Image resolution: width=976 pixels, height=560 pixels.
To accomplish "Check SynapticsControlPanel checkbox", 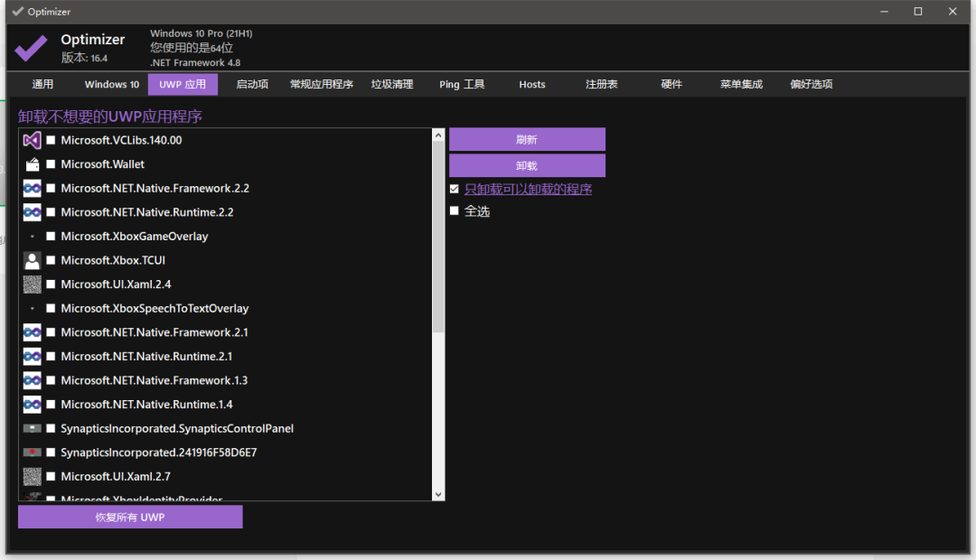I will tap(51, 428).
